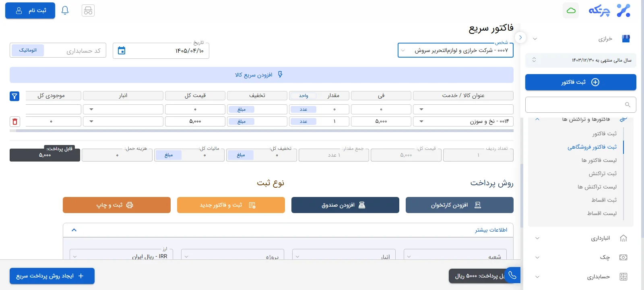Delete the نخ و سوزن row
The width and height of the screenshot is (644, 290).
[x=15, y=121]
